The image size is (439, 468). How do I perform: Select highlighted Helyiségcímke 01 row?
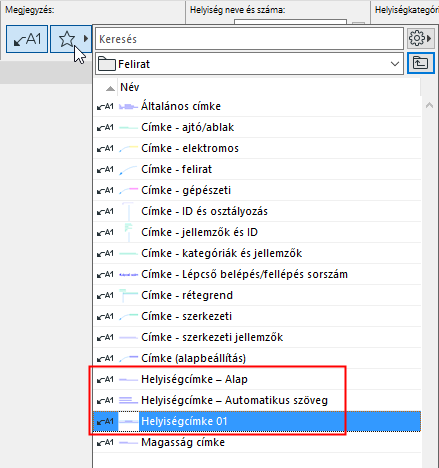pos(257,421)
